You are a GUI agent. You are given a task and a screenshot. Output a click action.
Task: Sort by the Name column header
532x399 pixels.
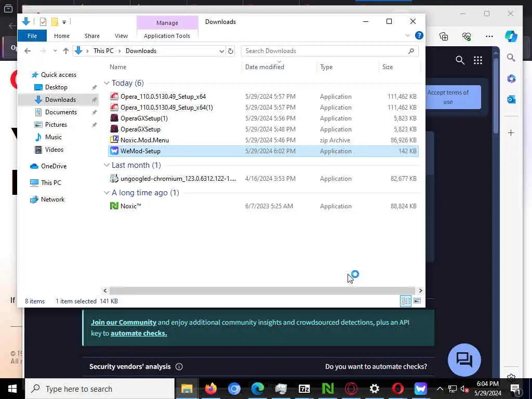point(118,67)
